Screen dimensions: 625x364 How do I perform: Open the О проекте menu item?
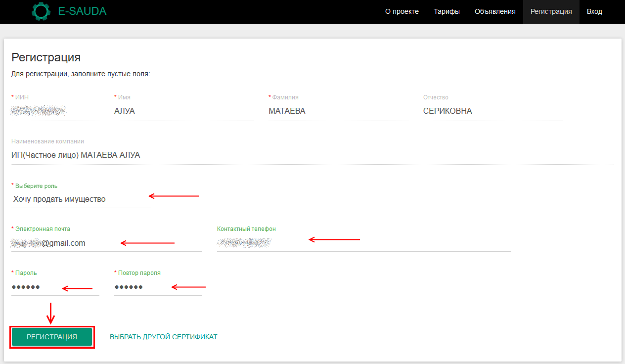tap(402, 11)
